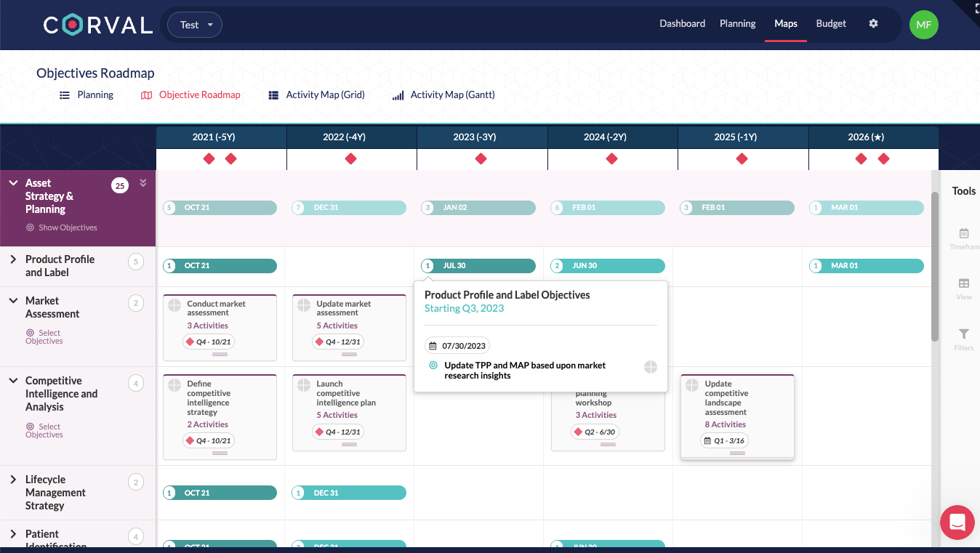Expand the Product Profile and Label row

coord(13,259)
